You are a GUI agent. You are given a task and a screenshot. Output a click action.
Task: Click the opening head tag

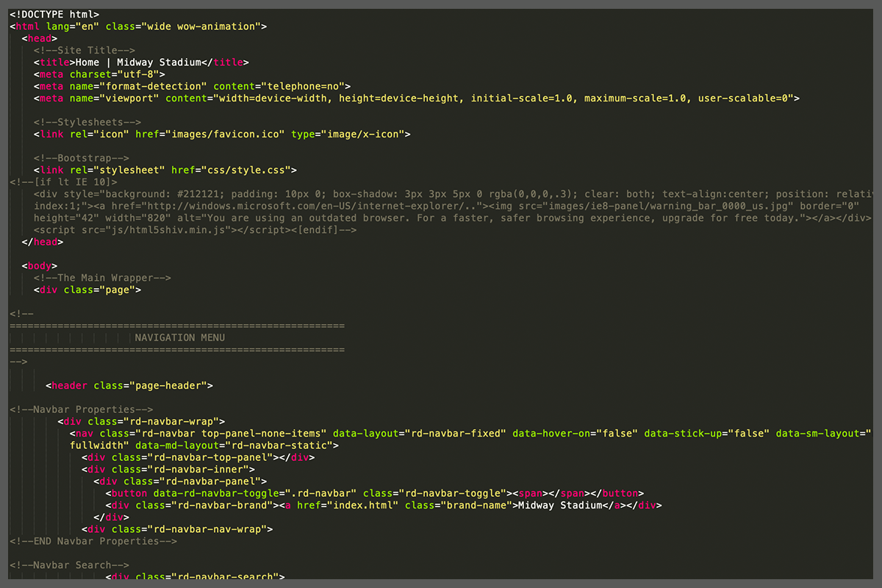pyautogui.click(x=40, y=39)
